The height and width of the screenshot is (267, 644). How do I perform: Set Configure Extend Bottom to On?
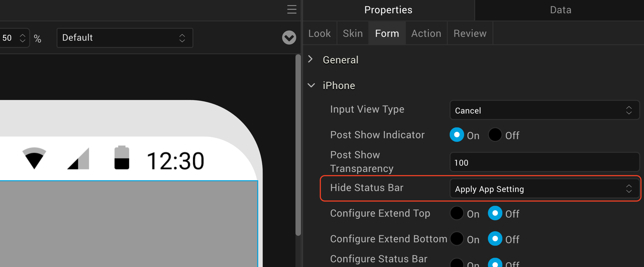coord(457,239)
